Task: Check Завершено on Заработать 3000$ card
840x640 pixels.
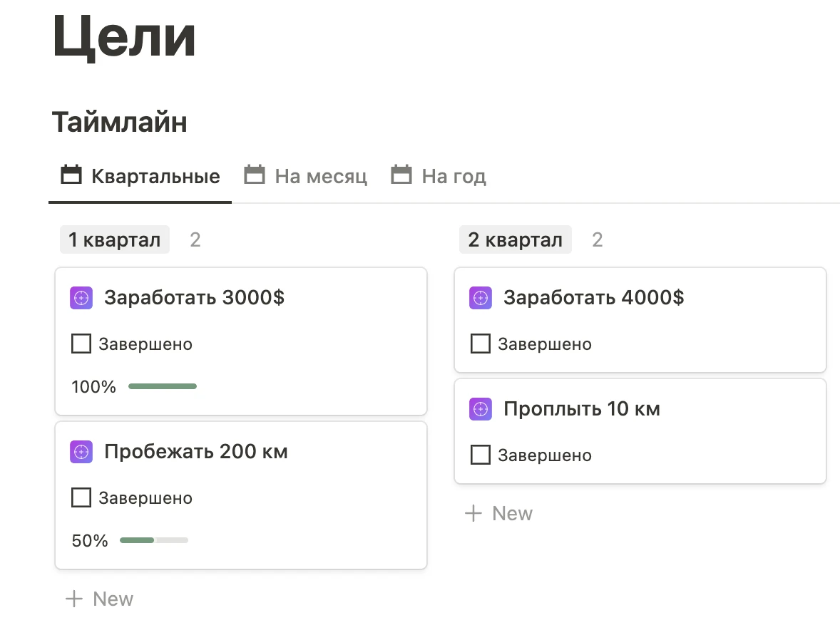Action: (x=81, y=344)
